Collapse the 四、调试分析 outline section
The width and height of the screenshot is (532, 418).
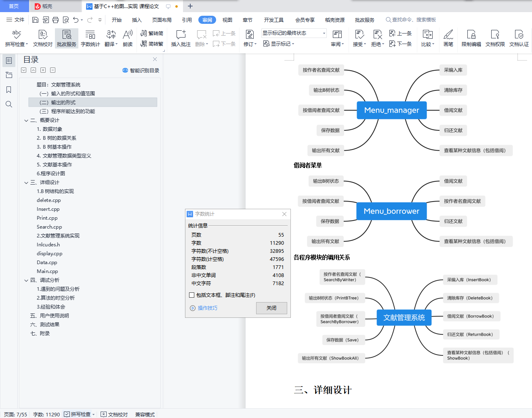26,280
